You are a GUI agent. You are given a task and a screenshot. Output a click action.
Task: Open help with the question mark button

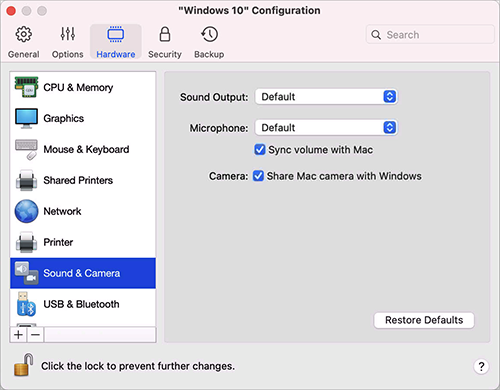pyautogui.click(x=481, y=366)
